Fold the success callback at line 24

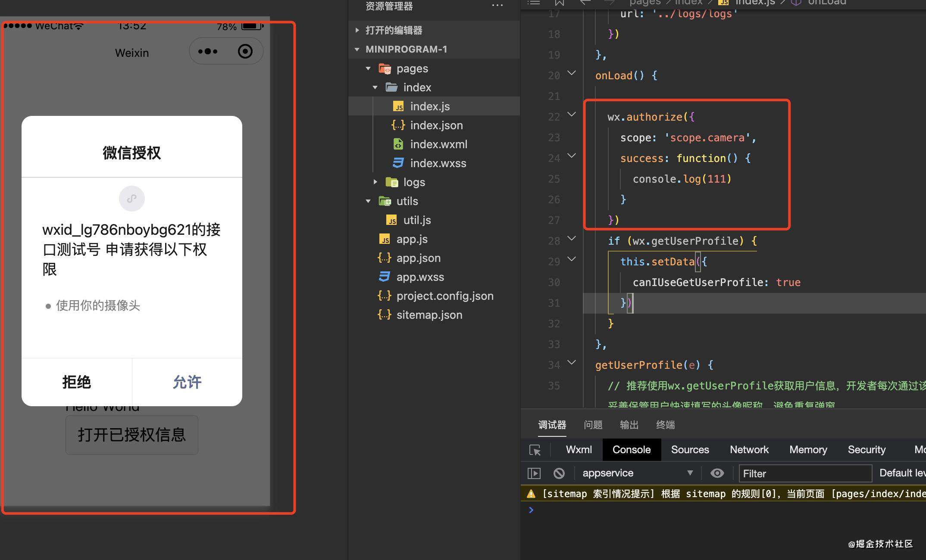[572, 156]
